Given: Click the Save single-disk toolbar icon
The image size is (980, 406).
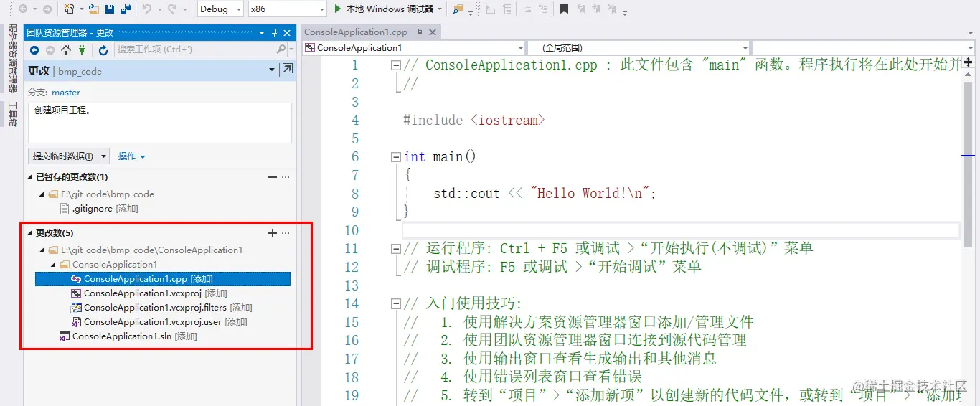Looking at the screenshot, I should (110, 9).
